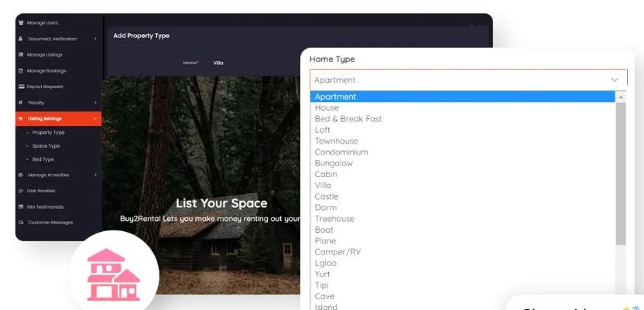Expand the Penalty submenu arrow

click(x=95, y=103)
